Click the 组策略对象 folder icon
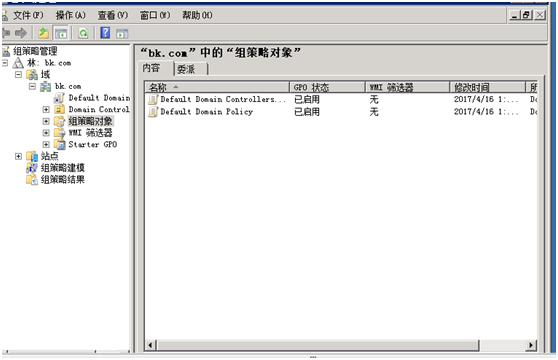This screenshot has width=558, height=360. point(59,121)
